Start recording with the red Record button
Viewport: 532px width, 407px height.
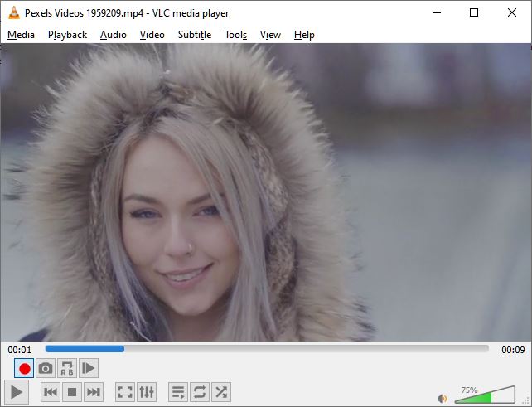pyautogui.click(x=24, y=368)
